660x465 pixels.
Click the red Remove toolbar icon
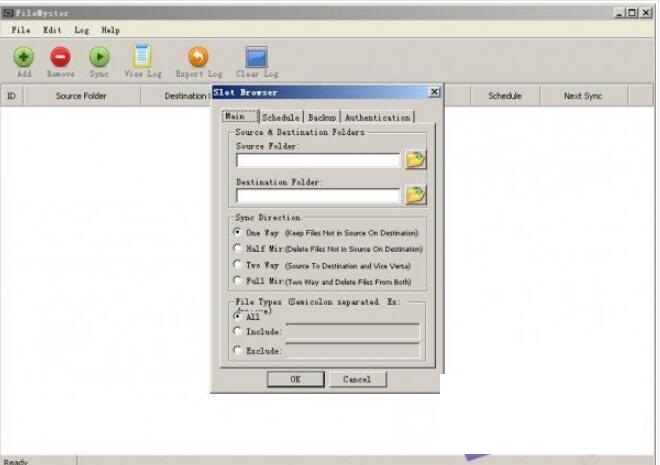pos(61,57)
